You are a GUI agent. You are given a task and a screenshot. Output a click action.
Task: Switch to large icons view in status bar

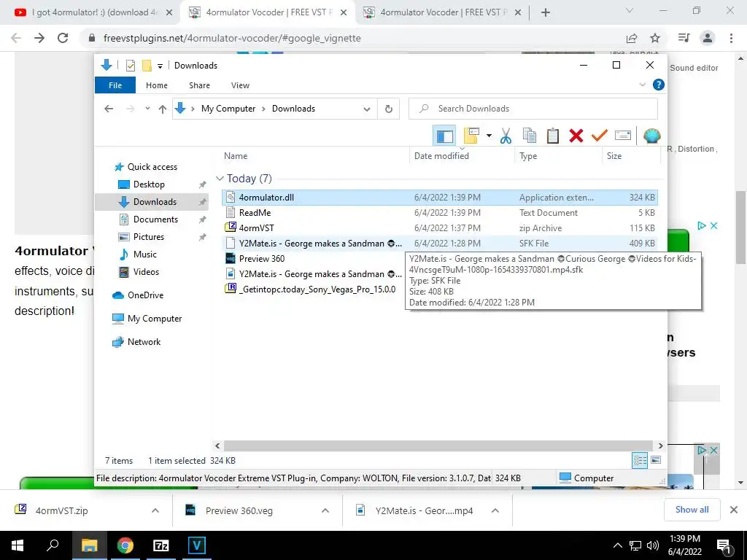tap(656, 460)
